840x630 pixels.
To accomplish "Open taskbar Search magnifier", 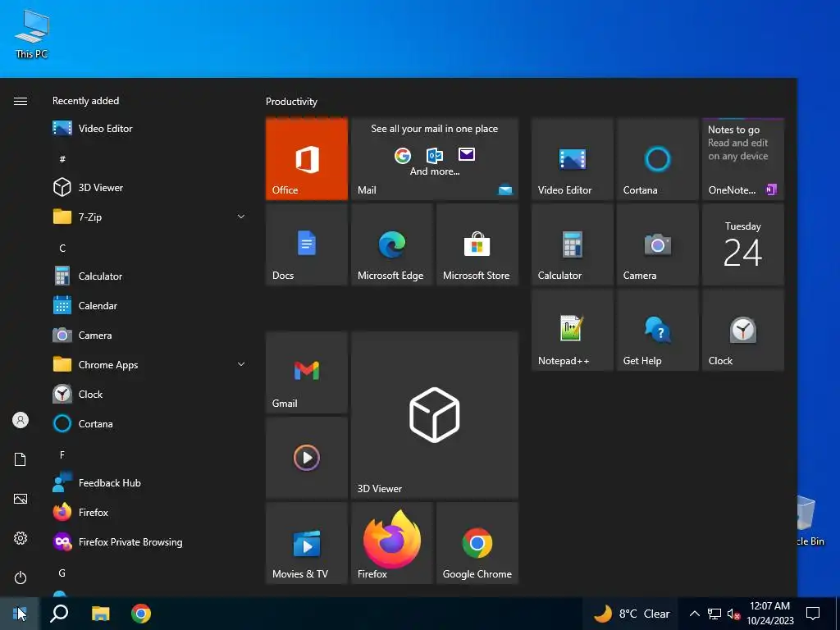I will pos(59,614).
